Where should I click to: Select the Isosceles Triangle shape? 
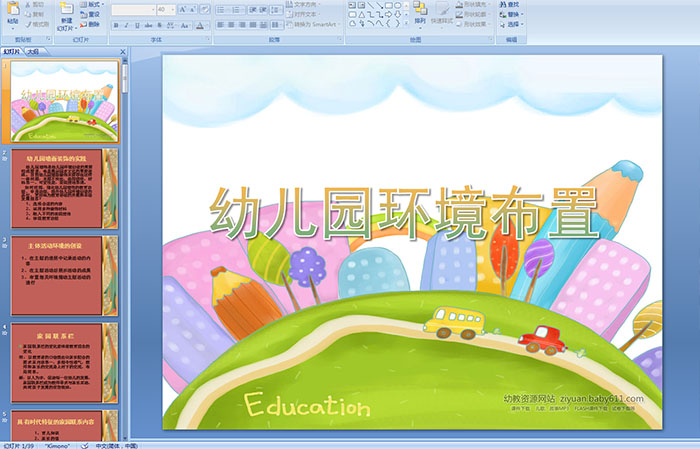[362, 15]
